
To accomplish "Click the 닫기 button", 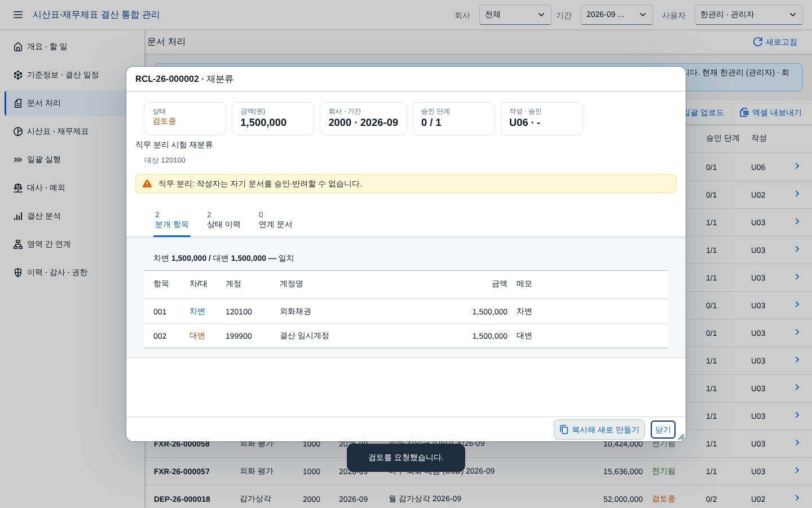I will 663,430.
